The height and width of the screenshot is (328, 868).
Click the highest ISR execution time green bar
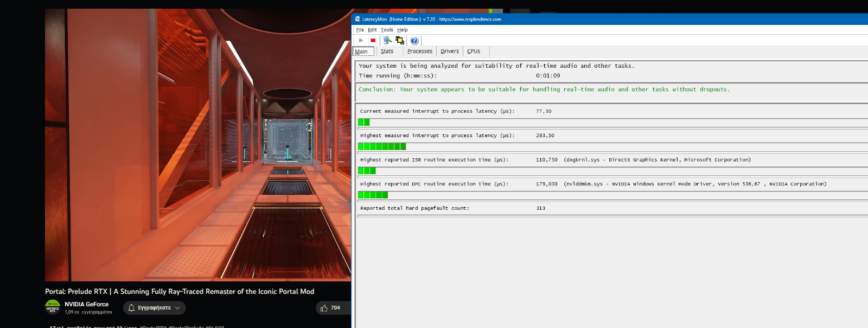pyautogui.click(x=367, y=171)
